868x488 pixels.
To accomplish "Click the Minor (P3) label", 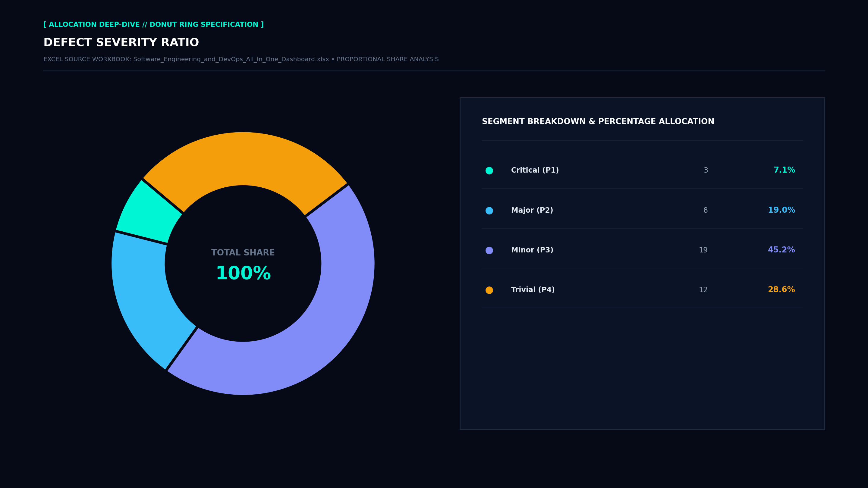I will (x=532, y=250).
